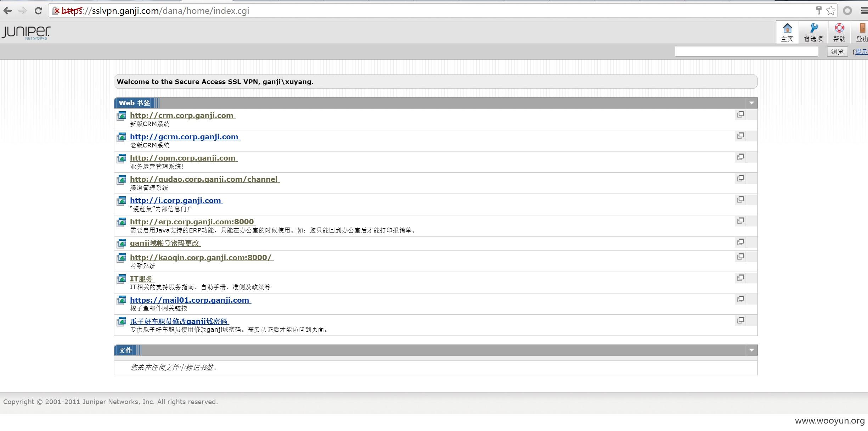The height and width of the screenshot is (431, 868).
Task: Open http://i.corp.ganji.com link
Action: pyautogui.click(x=176, y=201)
